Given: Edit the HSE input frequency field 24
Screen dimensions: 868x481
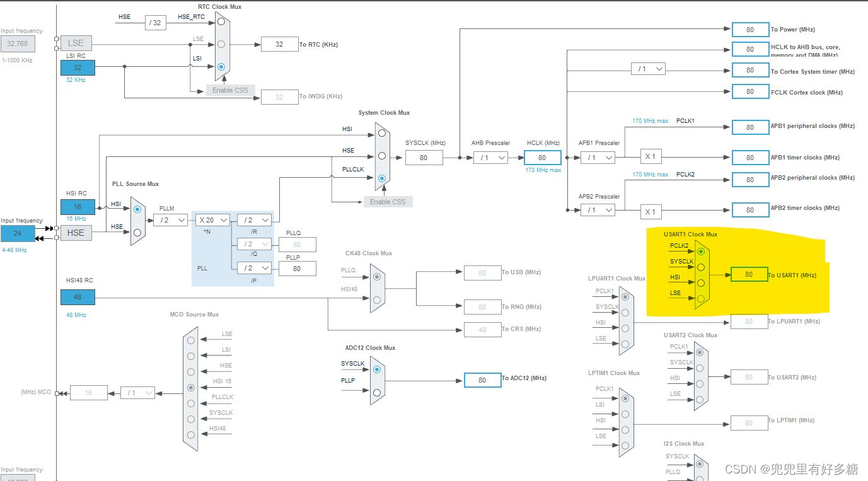Looking at the screenshot, I should (18, 233).
